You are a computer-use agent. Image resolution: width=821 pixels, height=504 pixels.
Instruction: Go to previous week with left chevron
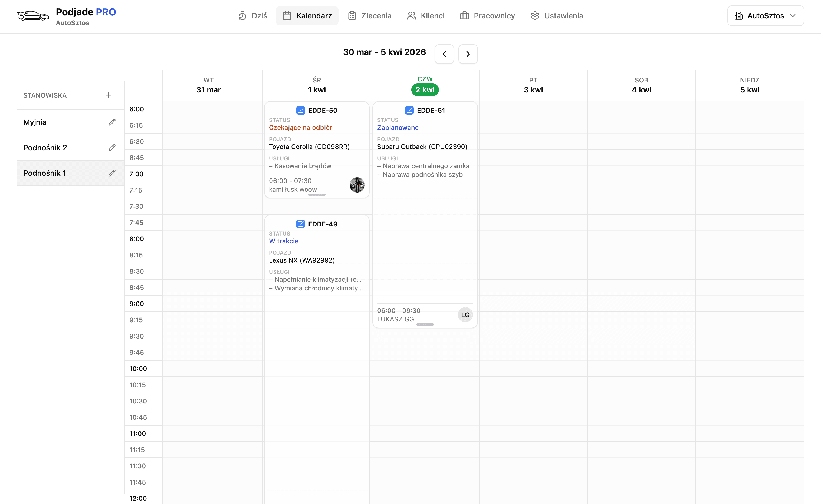tap(444, 54)
